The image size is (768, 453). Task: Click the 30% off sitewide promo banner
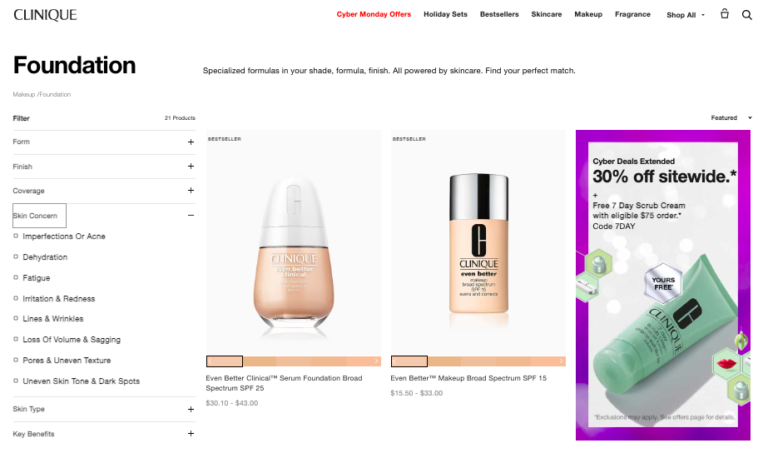(x=663, y=285)
